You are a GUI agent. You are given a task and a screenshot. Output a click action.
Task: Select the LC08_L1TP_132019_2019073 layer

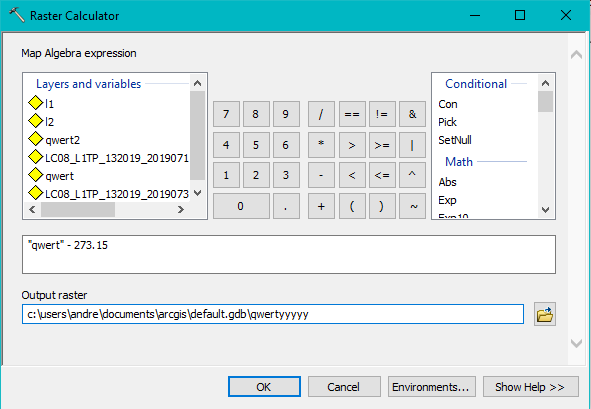(x=109, y=194)
